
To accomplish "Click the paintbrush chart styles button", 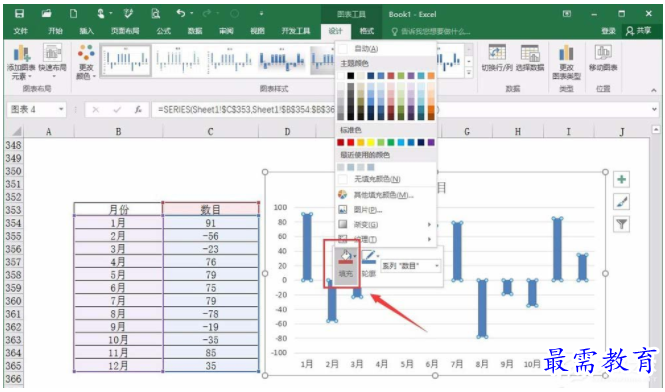I will pyautogui.click(x=621, y=202).
